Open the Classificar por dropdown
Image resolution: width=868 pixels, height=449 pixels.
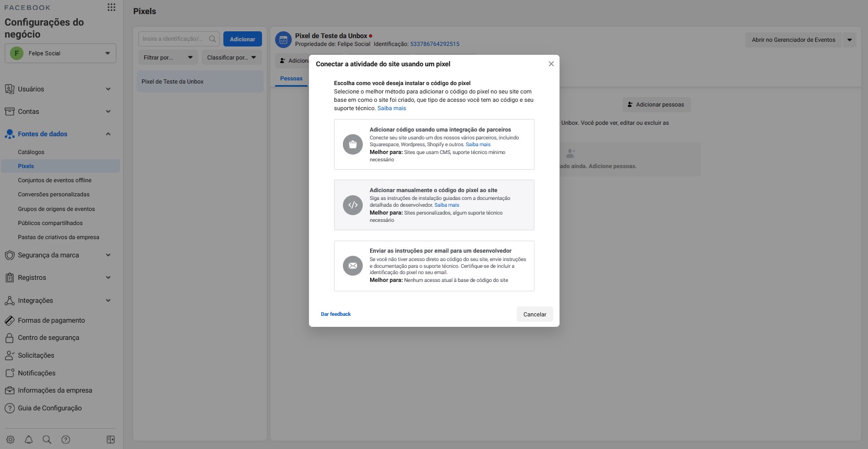(x=232, y=57)
